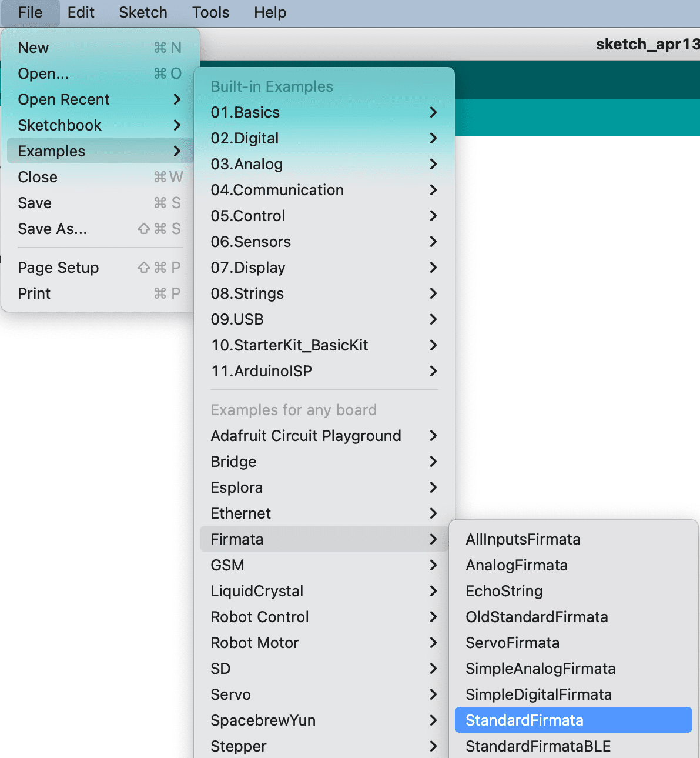The height and width of the screenshot is (758, 700).
Task: Choose Print from the File menu
Action: point(100,293)
